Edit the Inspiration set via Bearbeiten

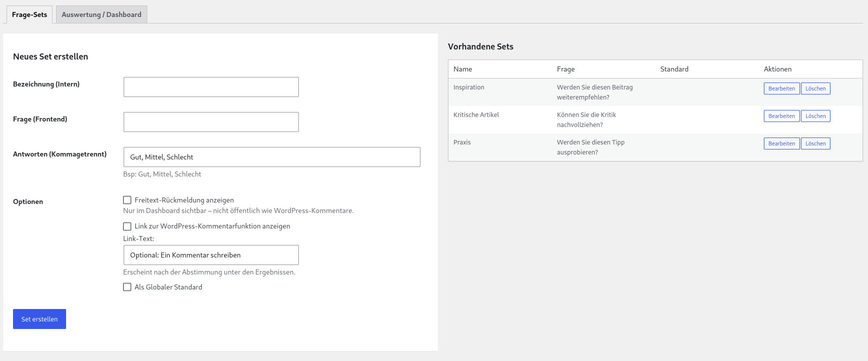[781, 88]
